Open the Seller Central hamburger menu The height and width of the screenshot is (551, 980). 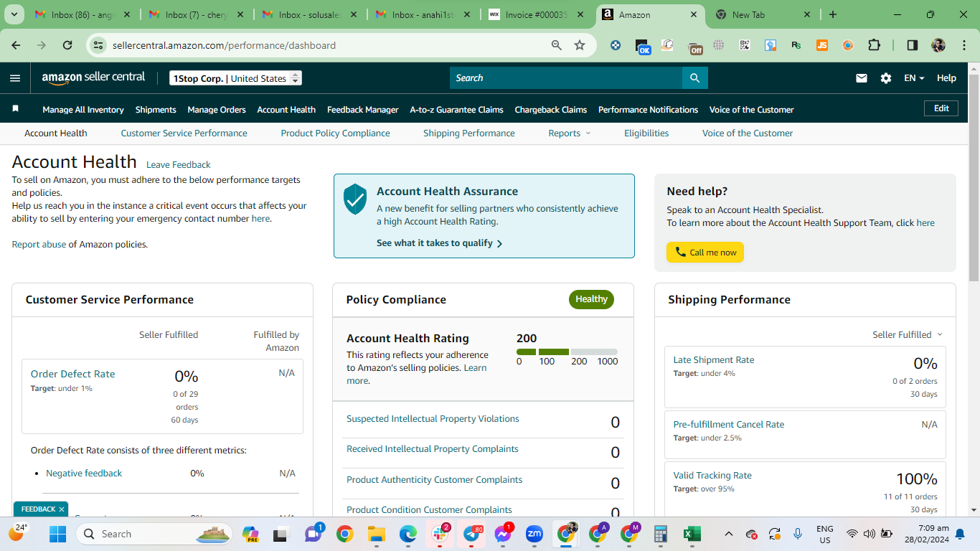point(15,78)
